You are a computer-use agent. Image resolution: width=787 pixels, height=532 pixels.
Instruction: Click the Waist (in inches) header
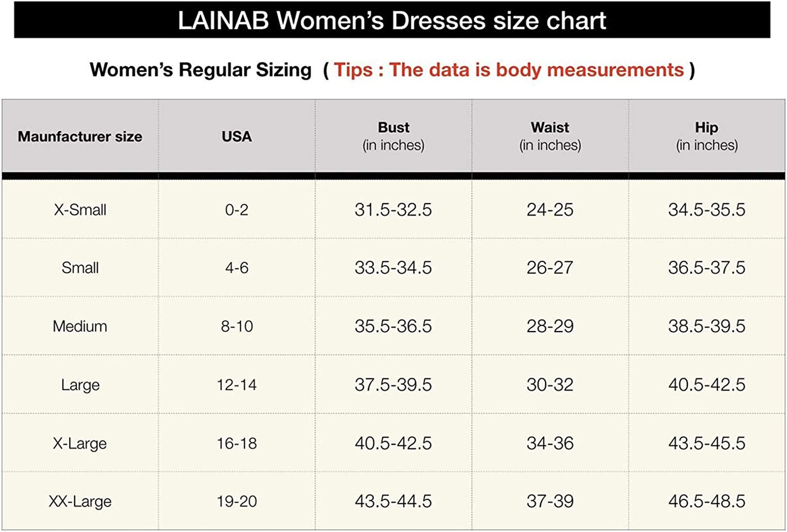click(x=550, y=136)
